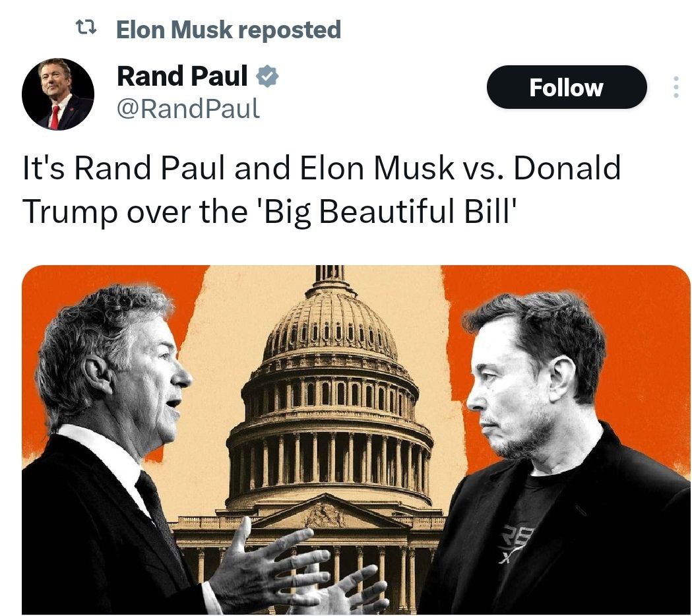This screenshot has width=692, height=616.
Task: Click the Capitol dome in the image
Action: tap(330, 330)
